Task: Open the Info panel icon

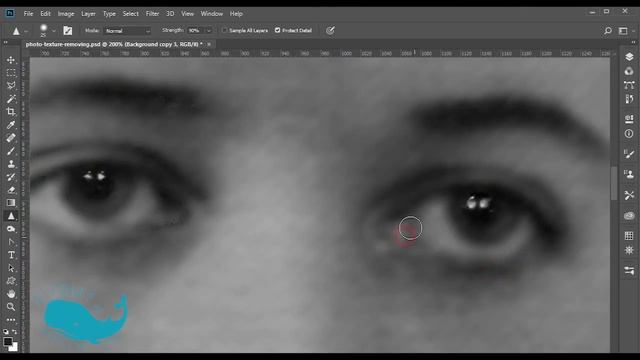Action: [629, 133]
